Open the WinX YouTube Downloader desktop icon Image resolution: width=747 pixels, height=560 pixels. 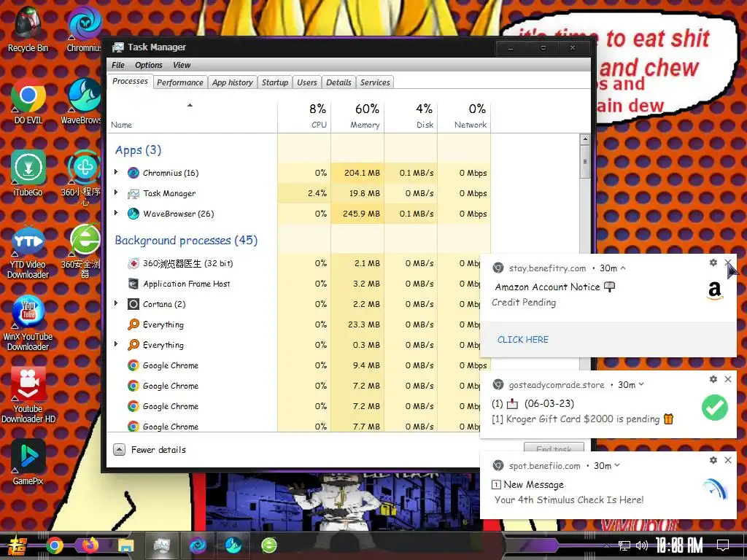coord(28,324)
